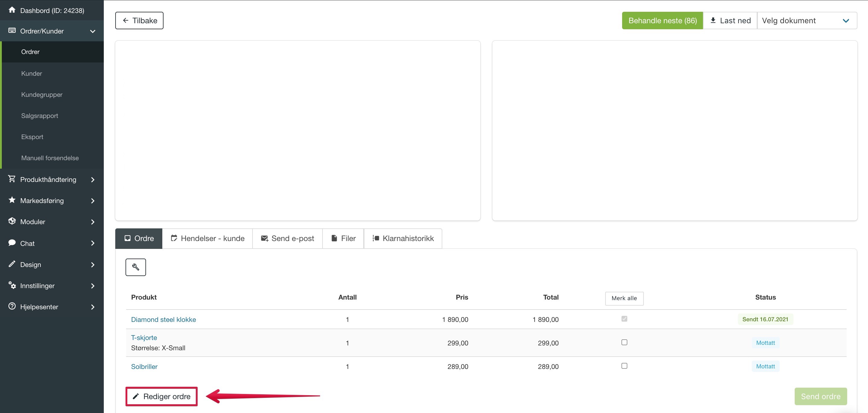Viewport: 868px width, 413px height.
Task: Click the envelope icon on Send e-post
Action: (x=265, y=239)
